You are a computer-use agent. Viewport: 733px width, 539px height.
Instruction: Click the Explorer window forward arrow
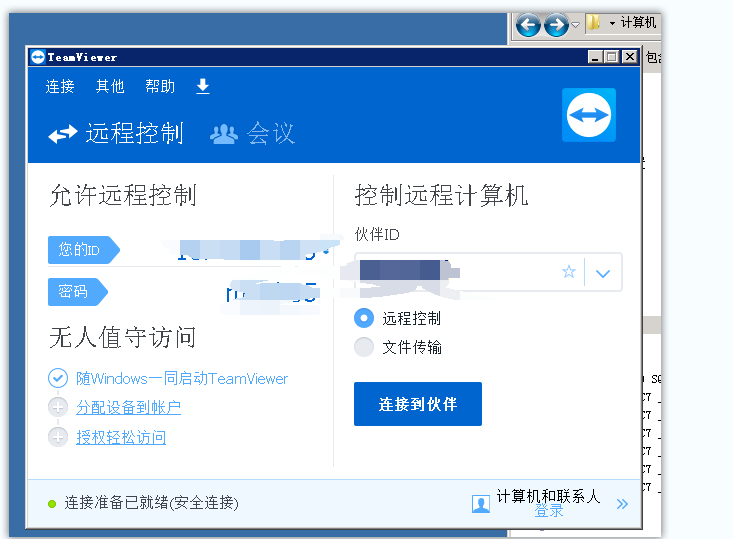click(556, 24)
